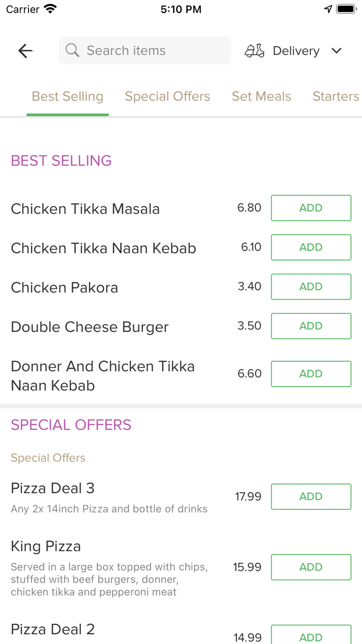
Task: Tap the location arrow status icon
Action: pyautogui.click(x=328, y=9)
